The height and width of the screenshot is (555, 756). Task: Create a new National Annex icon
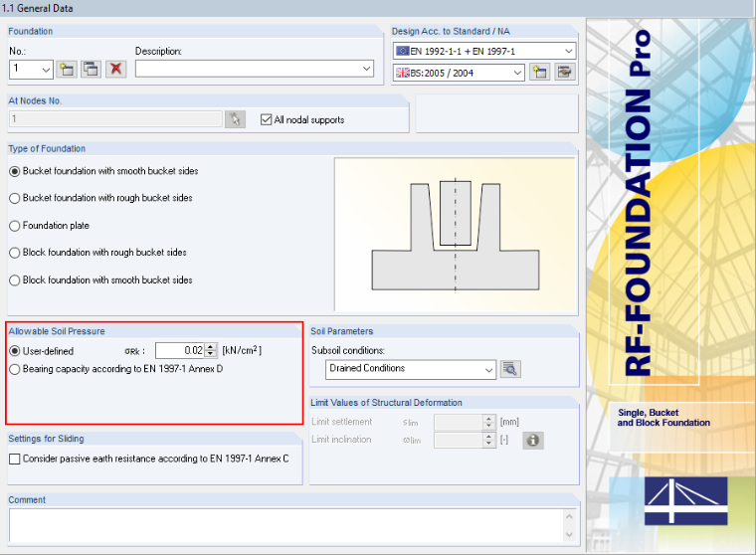pyautogui.click(x=539, y=73)
